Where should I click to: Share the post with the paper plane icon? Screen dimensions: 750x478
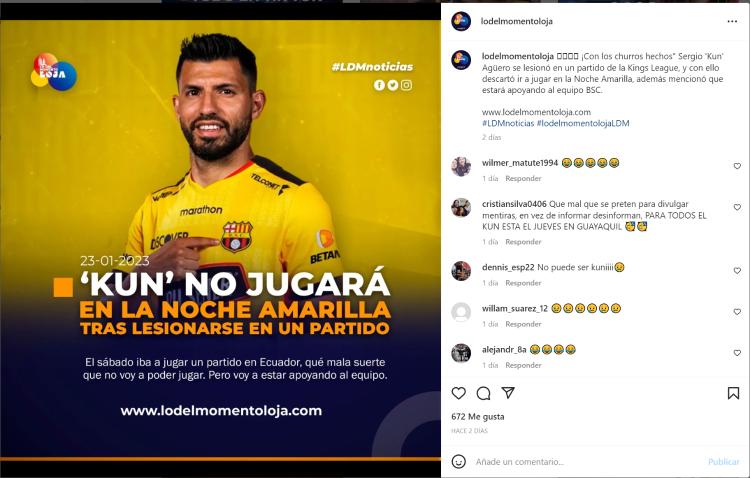(508, 393)
